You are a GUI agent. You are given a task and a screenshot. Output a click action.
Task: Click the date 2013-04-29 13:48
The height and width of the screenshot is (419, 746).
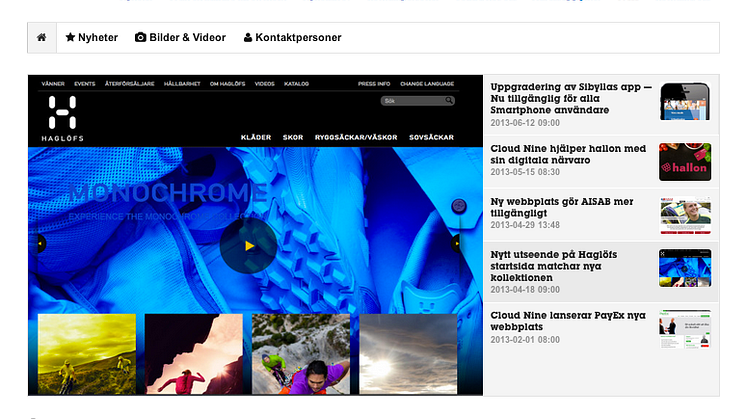(525, 225)
